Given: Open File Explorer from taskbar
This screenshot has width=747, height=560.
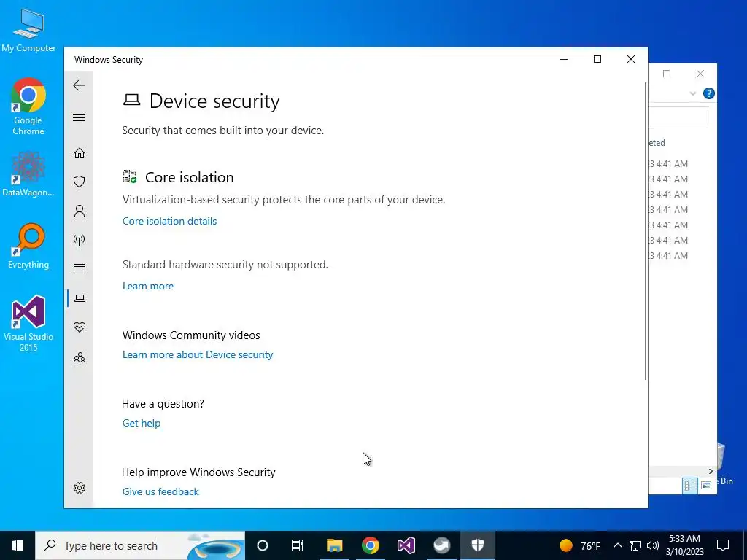Looking at the screenshot, I should coord(334,545).
